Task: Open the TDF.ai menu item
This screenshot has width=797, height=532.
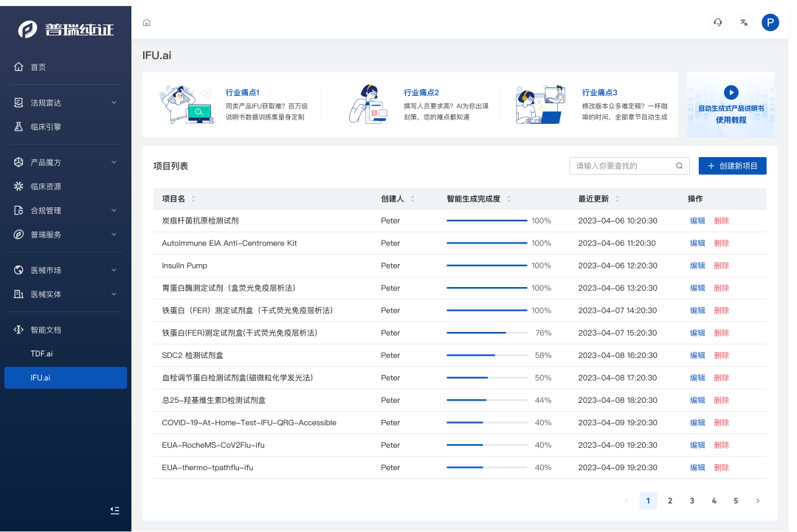Action: pyautogui.click(x=42, y=353)
